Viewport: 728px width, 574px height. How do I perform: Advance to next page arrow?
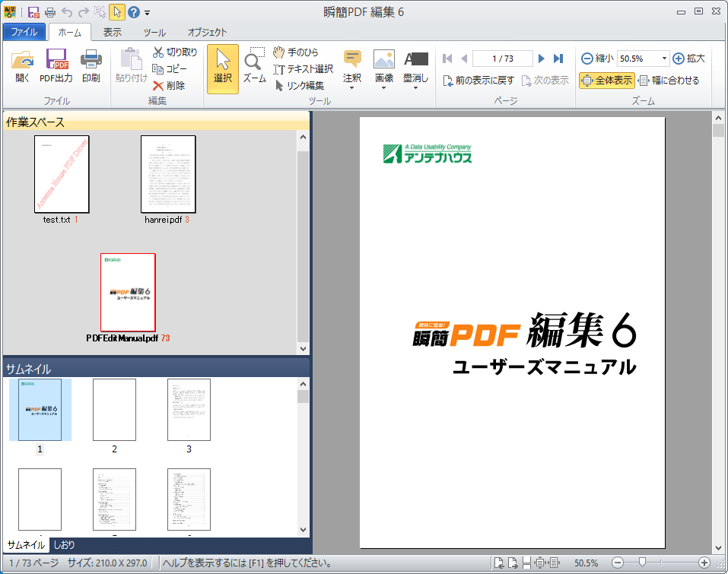[542, 59]
